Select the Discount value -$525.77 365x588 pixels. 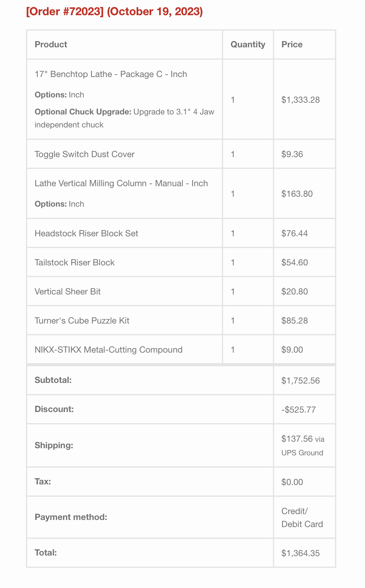click(299, 410)
